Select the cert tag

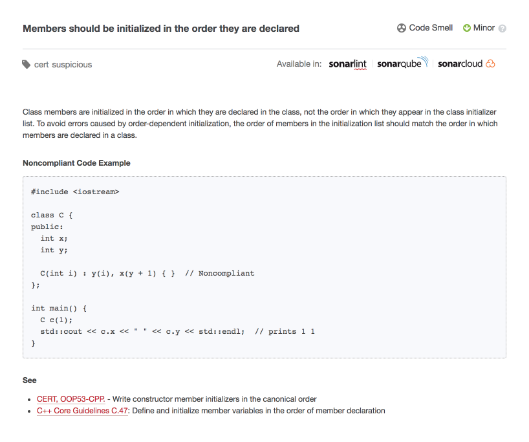point(41,65)
